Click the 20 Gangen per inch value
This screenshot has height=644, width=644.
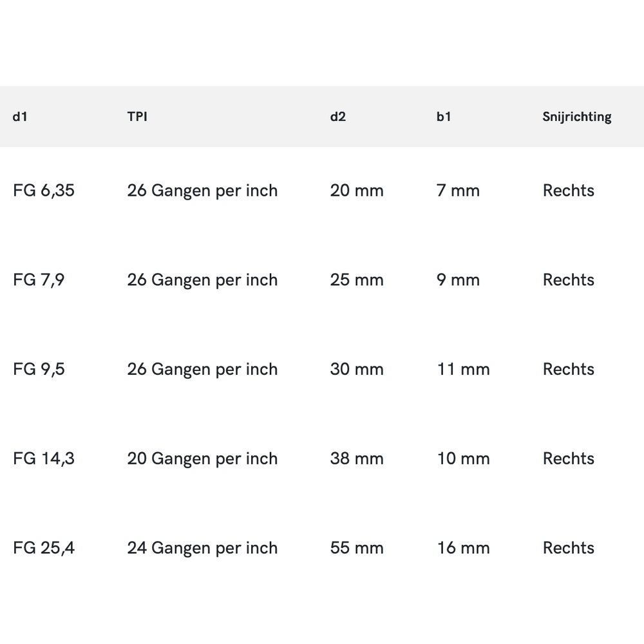click(202, 459)
